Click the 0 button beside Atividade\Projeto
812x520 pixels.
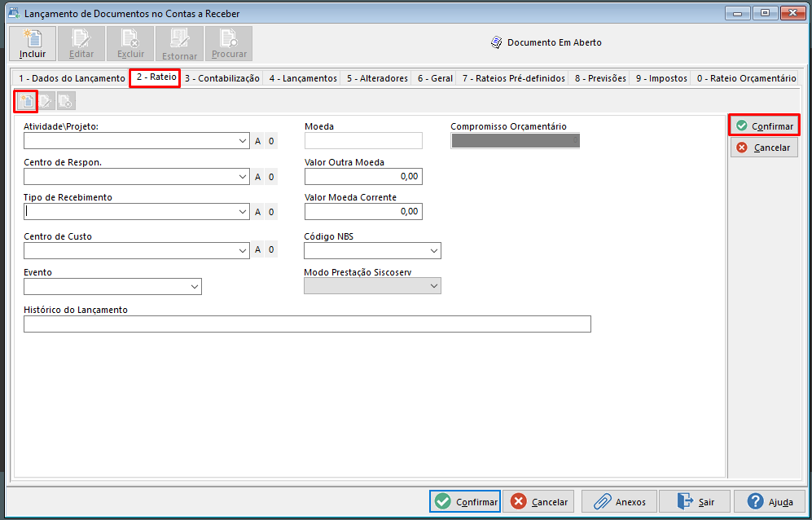coord(271,141)
